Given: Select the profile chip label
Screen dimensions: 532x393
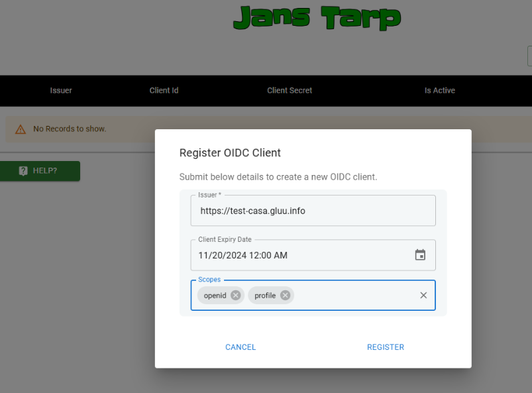Looking at the screenshot, I should 264,296.
